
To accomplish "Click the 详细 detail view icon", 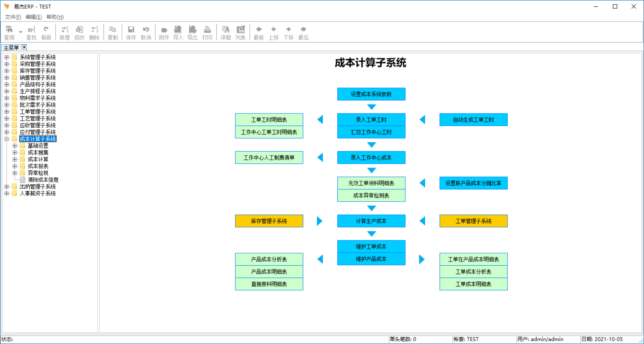I will point(226,33).
